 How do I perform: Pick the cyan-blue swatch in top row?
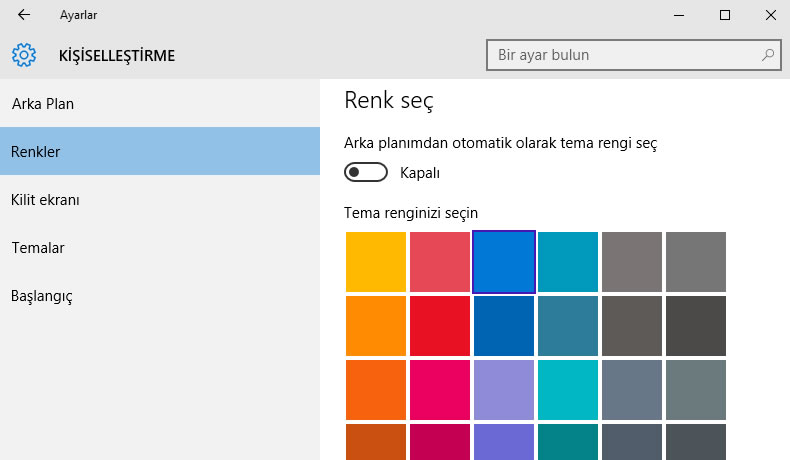click(x=568, y=262)
